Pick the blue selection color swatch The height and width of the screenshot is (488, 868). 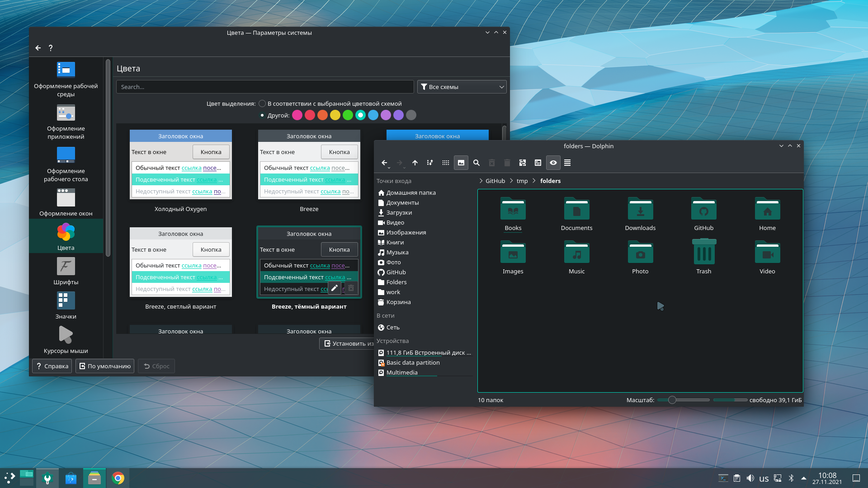tap(373, 115)
